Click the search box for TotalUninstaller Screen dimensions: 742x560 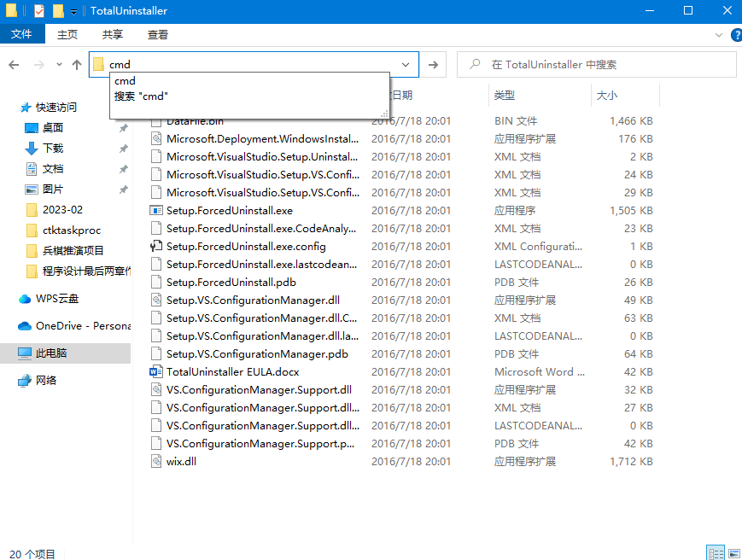coord(596,64)
